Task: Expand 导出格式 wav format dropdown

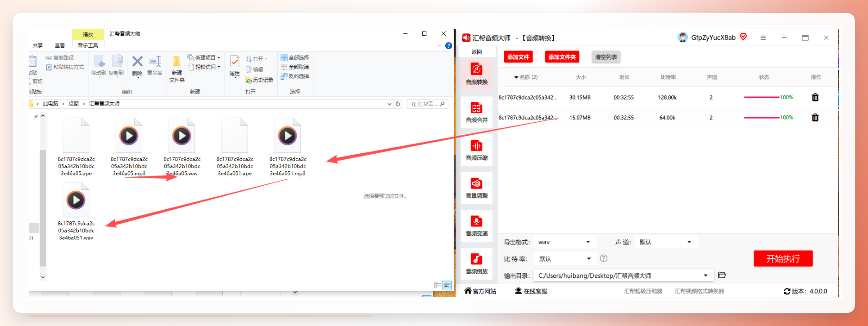Action: (588, 242)
